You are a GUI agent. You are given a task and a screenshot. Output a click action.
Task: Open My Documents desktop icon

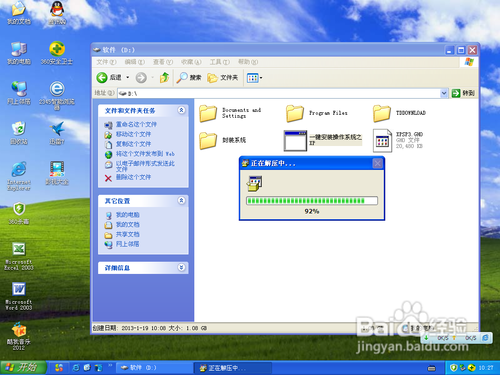point(19,13)
